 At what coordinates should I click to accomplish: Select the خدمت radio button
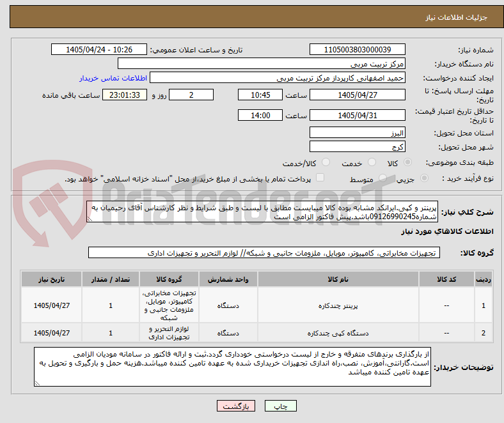pos(372,162)
